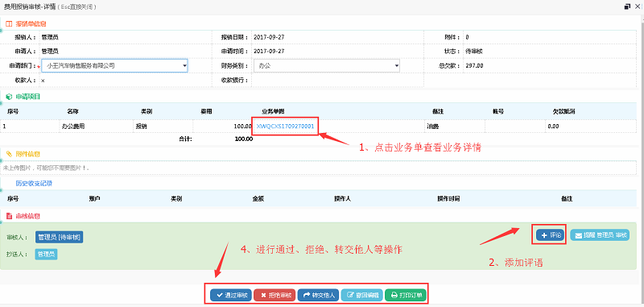Click the 提醒 管理员 审核 reminder button
This screenshot has width=644, height=307.
click(600, 235)
